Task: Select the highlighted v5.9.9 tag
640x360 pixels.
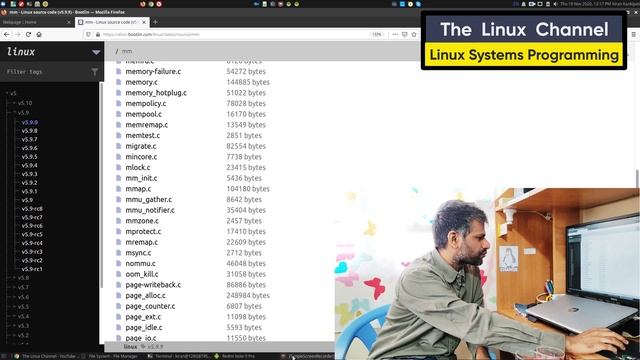Action: pyautogui.click(x=29, y=122)
